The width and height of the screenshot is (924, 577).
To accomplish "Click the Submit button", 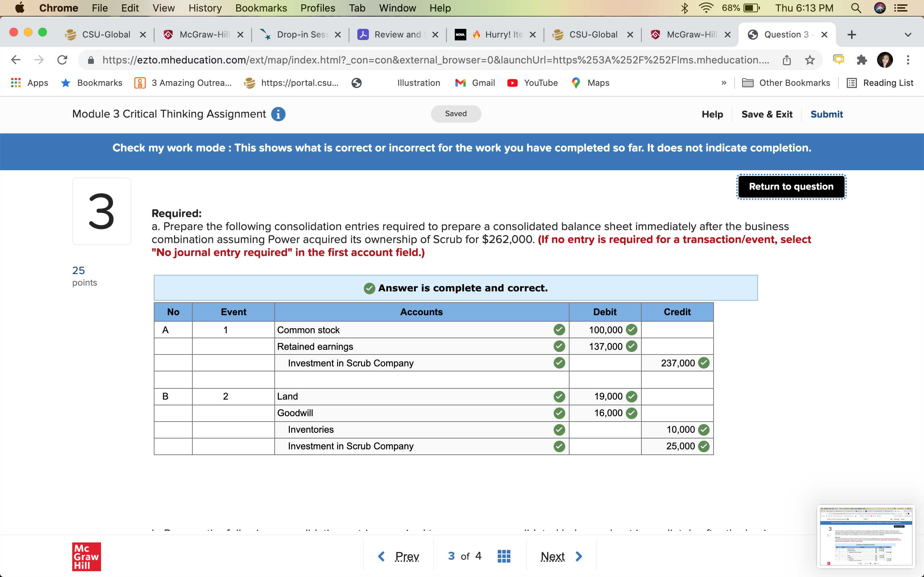I will tap(826, 114).
